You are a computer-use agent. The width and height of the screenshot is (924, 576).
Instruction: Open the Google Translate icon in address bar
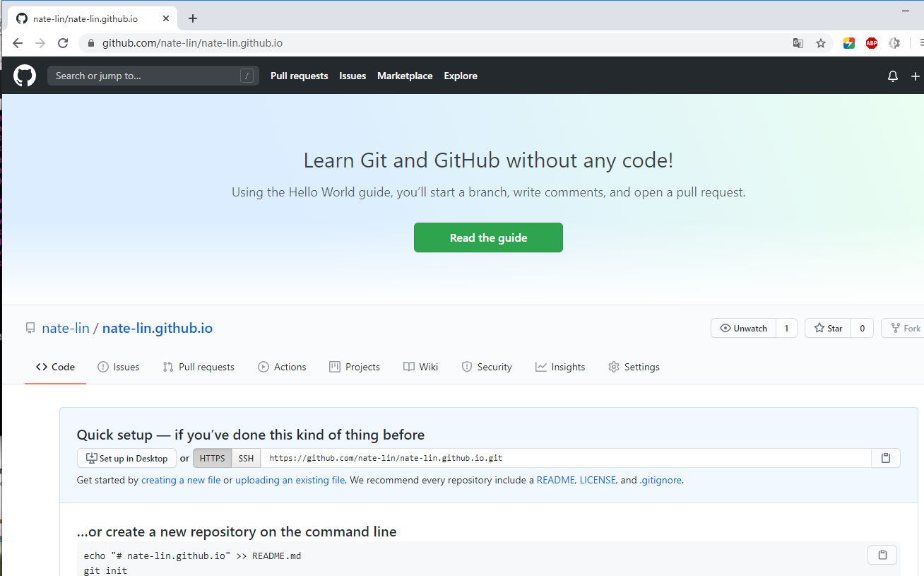pos(798,43)
